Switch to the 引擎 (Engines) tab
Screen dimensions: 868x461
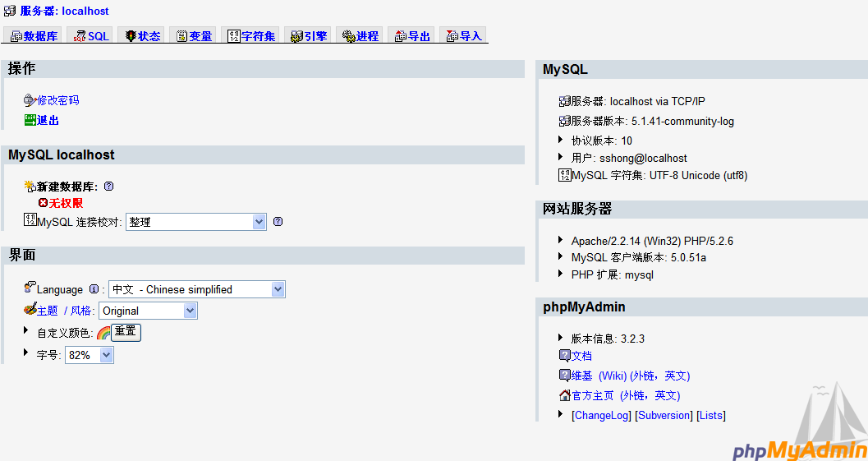click(310, 36)
